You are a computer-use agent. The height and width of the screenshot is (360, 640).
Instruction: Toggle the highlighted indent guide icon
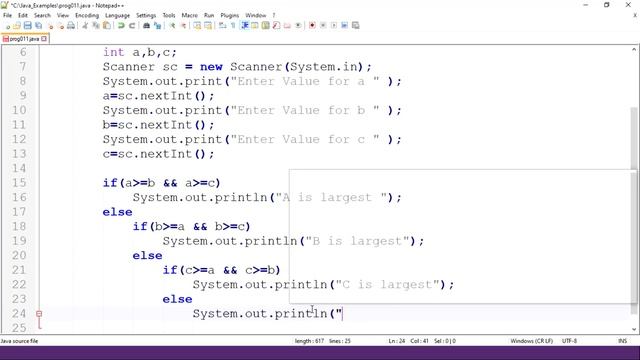244,26
